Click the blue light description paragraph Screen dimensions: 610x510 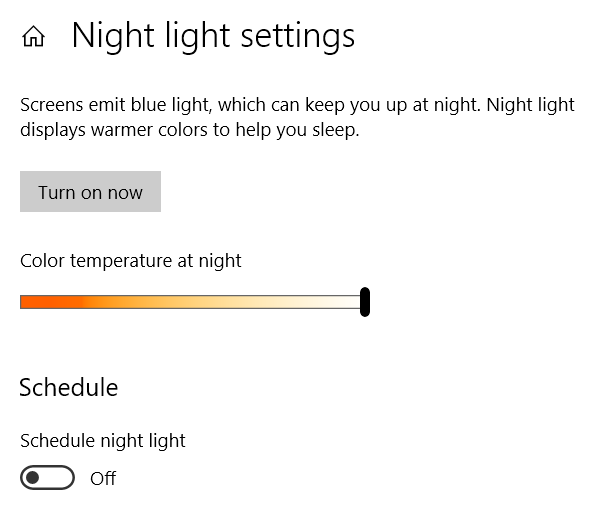pyautogui.click(x=297, y=117)
